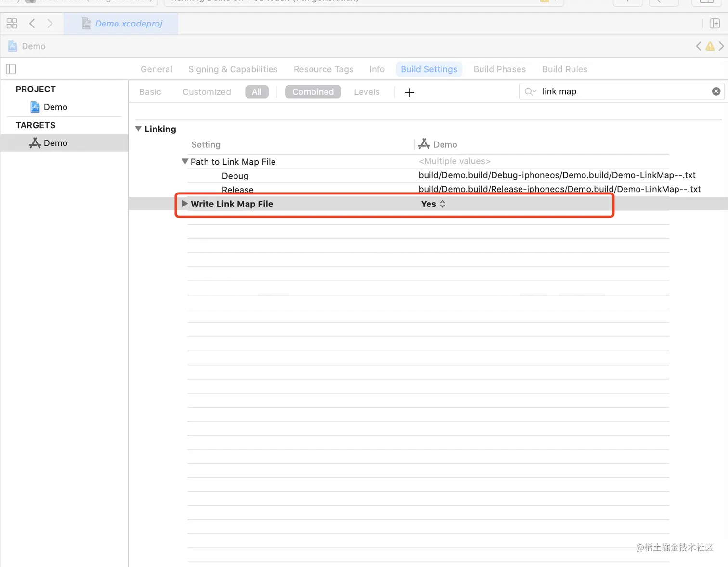Click the Path to Link Map File setting name
The image size is (728, 567).
click(233, 162)
